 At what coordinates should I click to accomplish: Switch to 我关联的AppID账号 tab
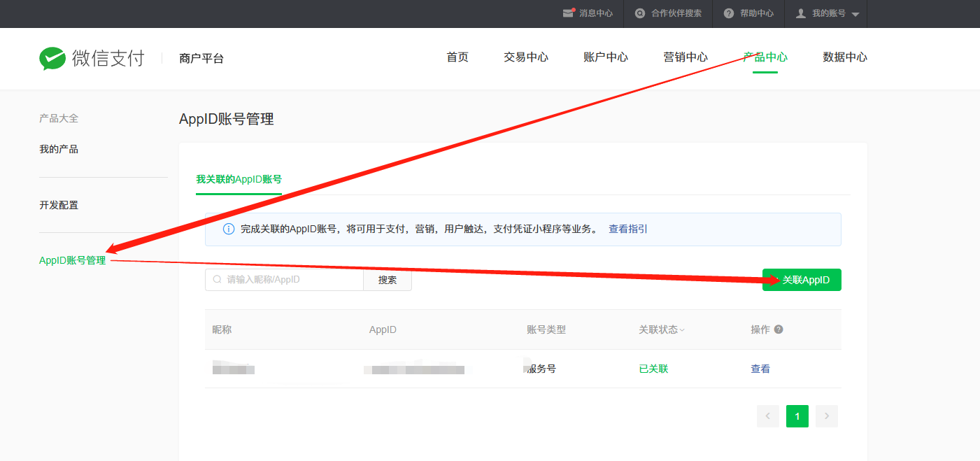239,179
